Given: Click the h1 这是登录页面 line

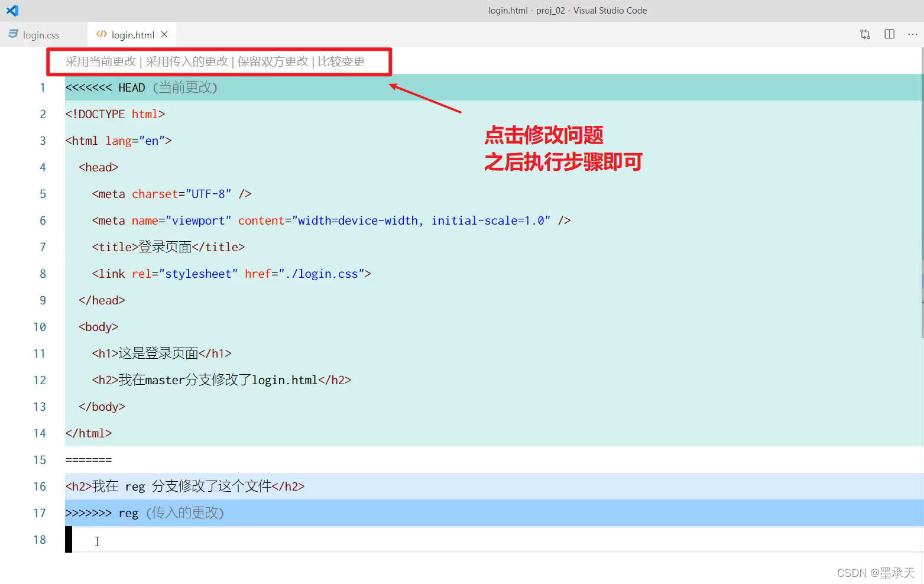Looking at the screenshot, I should [494, 353].
